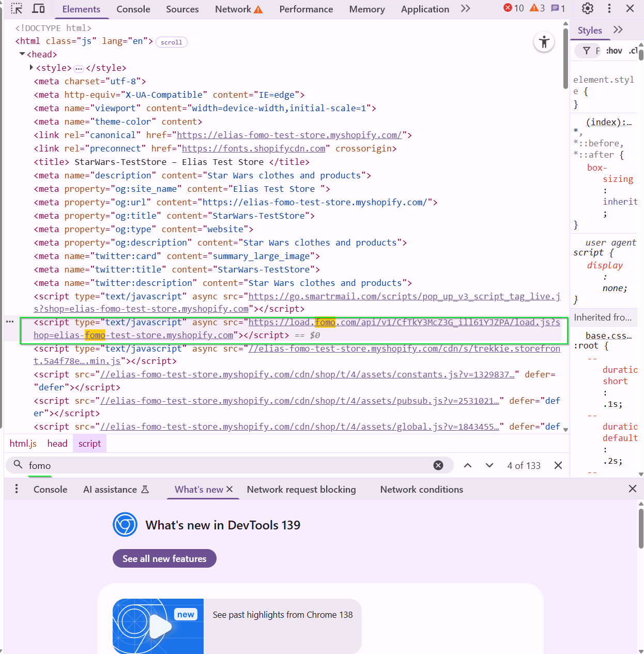Image resolution: width=644 pixels, height=654 pixels.
Task: Open the Styles pane tab
Action: (590, 31)
